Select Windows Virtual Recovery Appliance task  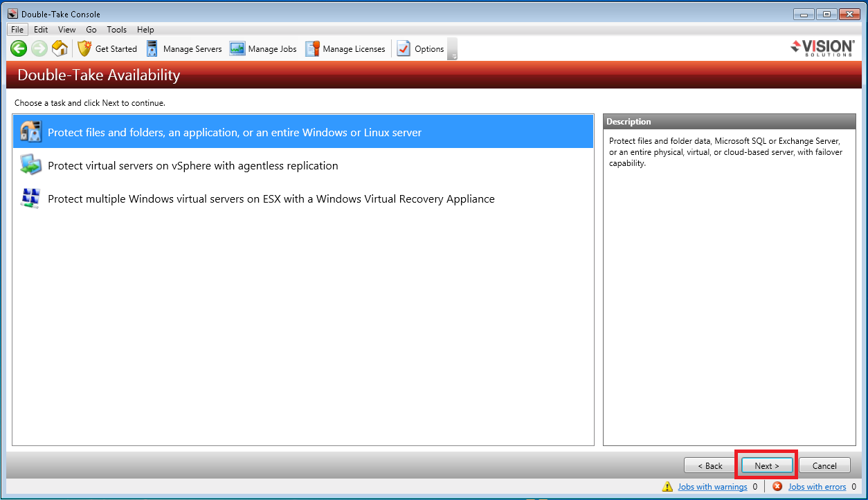pyautogui.click(x=271, y=199)
